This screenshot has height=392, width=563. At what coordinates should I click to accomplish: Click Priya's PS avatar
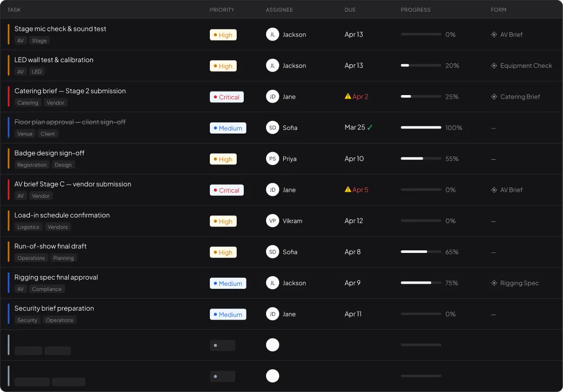[273, 159]
